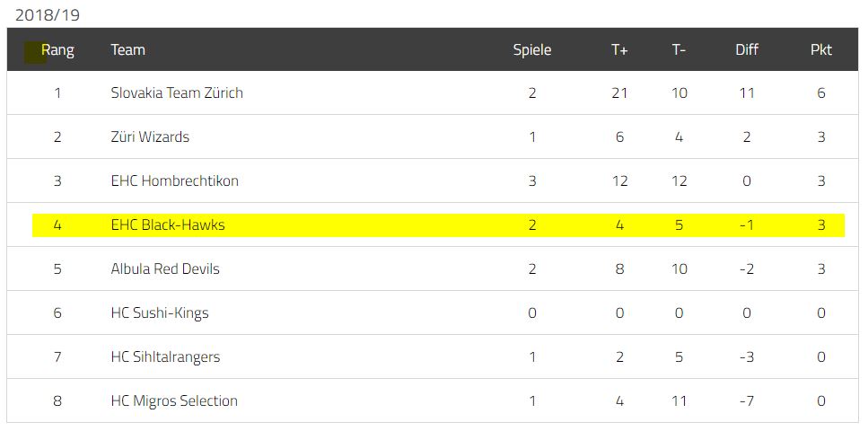The height and width of the screenshot is (431, 868).
Task: Click the Team column header
Action: (127, 50)
